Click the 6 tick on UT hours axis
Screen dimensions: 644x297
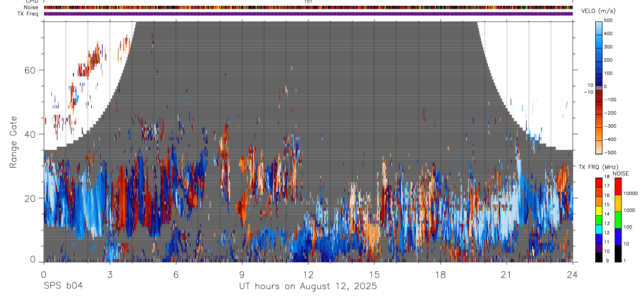pos(176,275)
